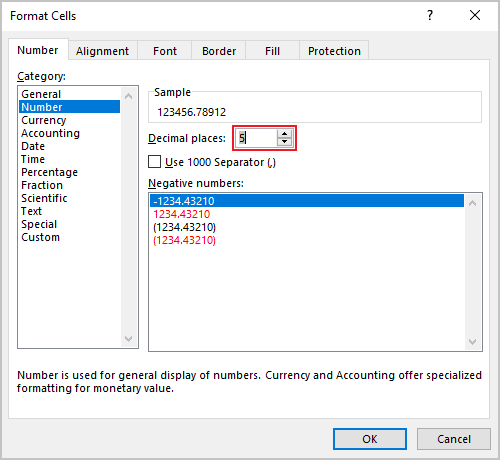Choose Text category
This screenshot has width=500, height=460.
point(69,211)
